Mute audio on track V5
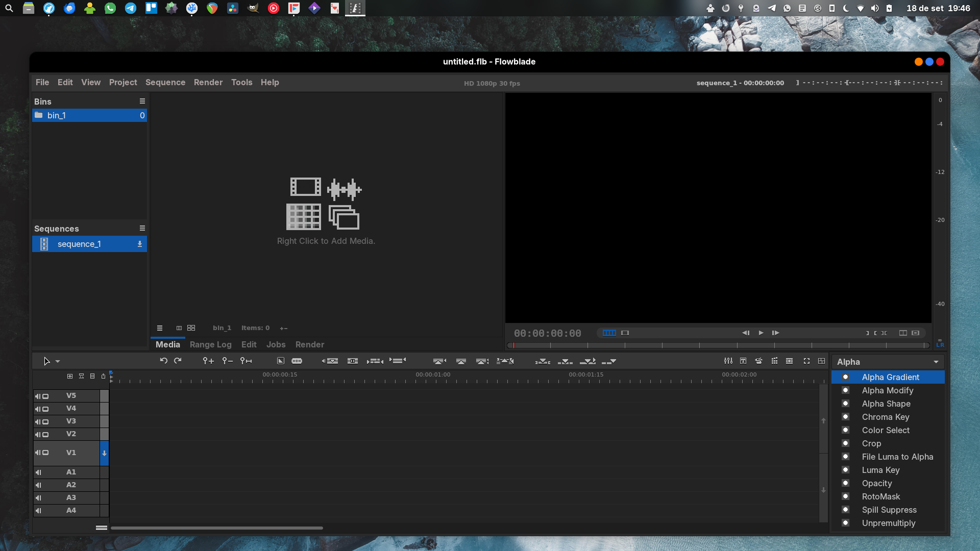This screenshot has width=980, height=551. 37,396
